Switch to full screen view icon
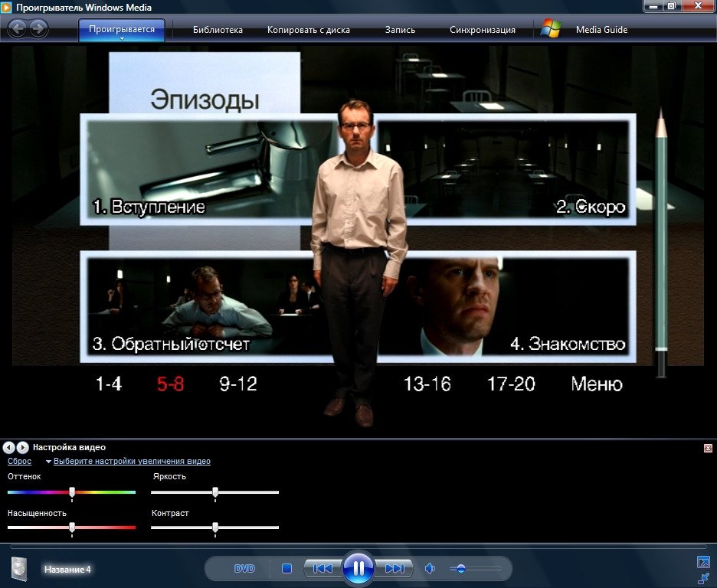 (703, 561)
